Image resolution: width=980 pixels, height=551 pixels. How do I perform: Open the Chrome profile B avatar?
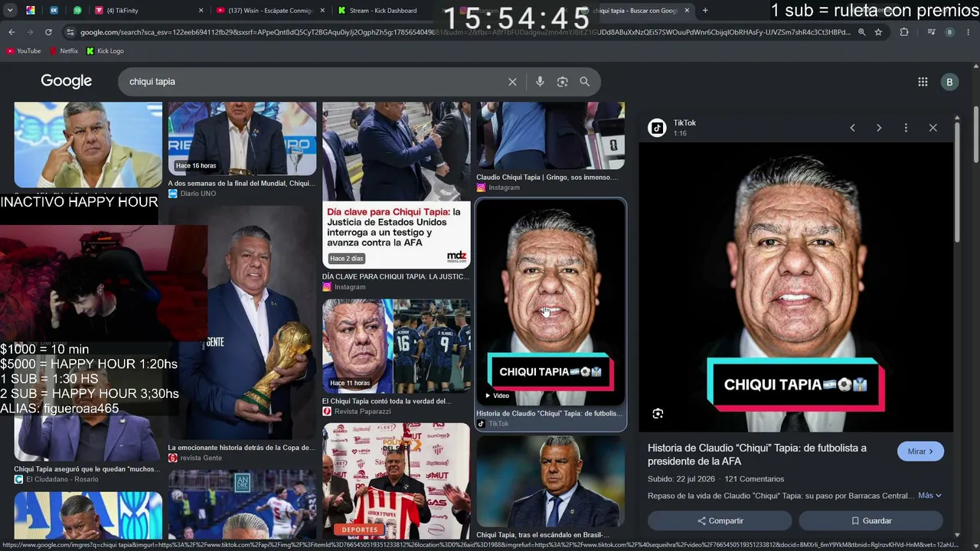coord(949,32)
